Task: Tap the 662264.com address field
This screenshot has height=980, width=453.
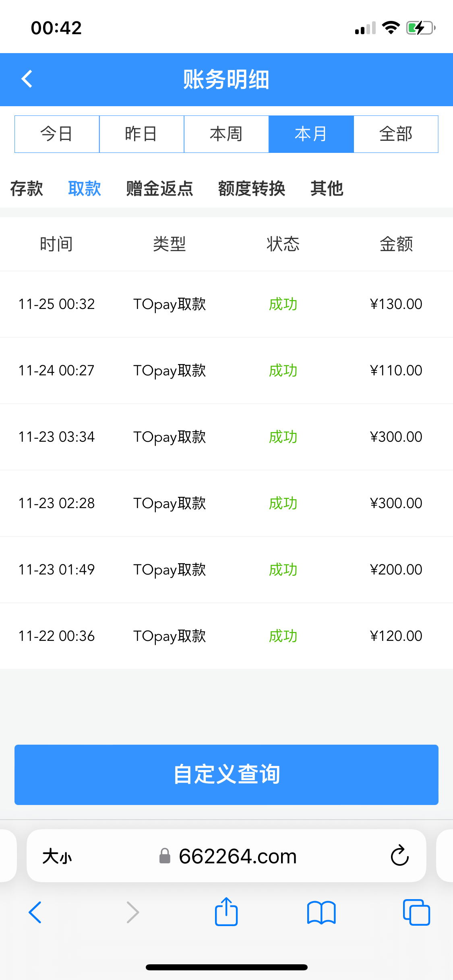Action: point(238,856)
